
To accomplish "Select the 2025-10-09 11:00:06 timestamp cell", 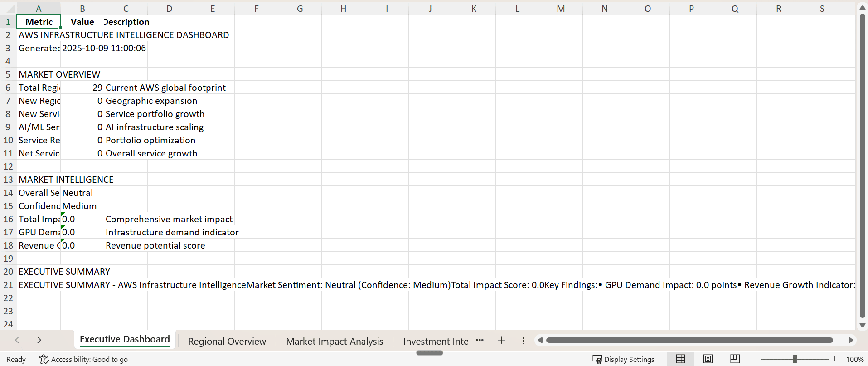I will pyautogui.click(x=104, y=48).
